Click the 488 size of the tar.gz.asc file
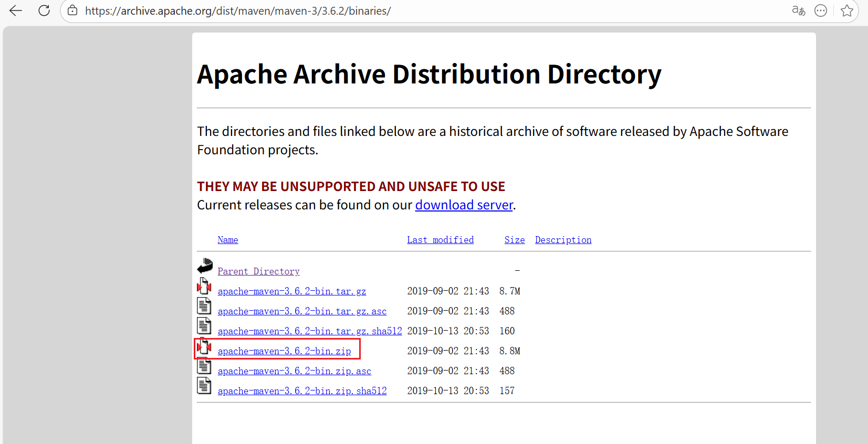 [x=507, y=311]
